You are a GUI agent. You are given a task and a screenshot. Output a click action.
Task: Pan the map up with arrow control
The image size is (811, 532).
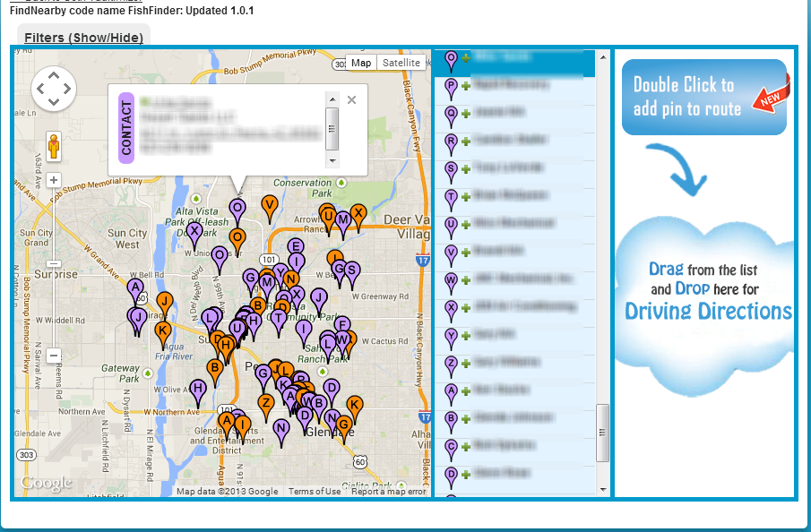54,75
